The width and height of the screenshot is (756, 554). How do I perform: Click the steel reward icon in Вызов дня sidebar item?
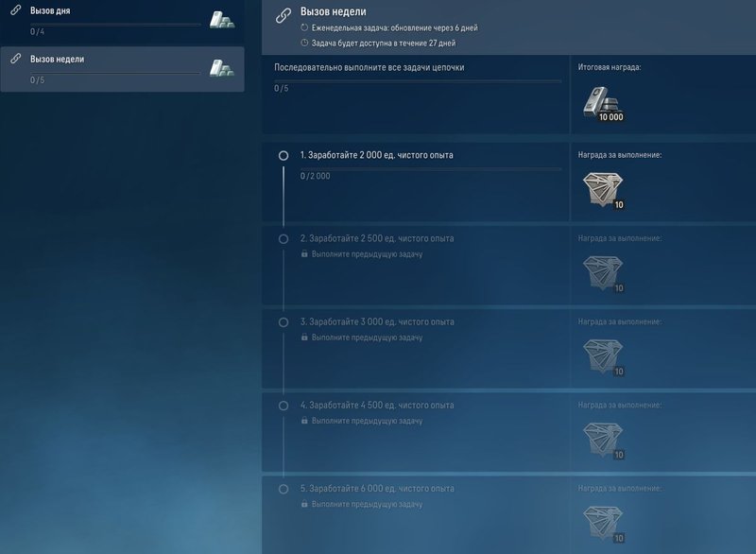(x=222, y=19)
